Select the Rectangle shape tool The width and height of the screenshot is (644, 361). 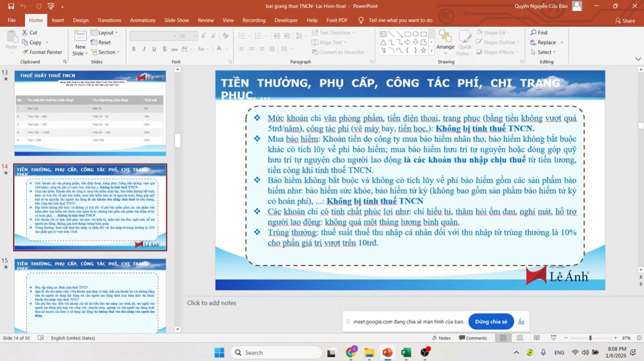coord(407,33)
